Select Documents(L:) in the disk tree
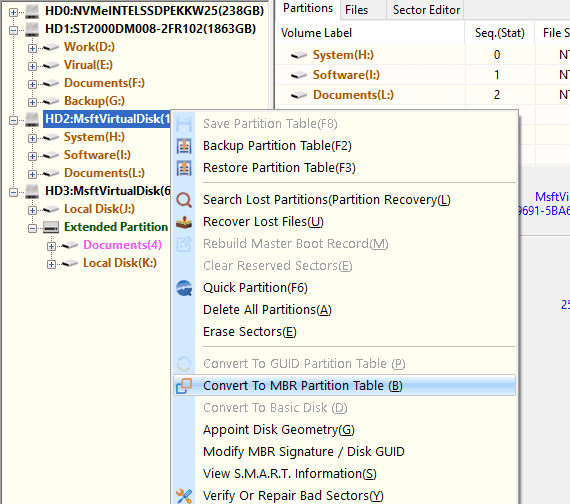This screenshot has width=570, height=504. [104, 173]
